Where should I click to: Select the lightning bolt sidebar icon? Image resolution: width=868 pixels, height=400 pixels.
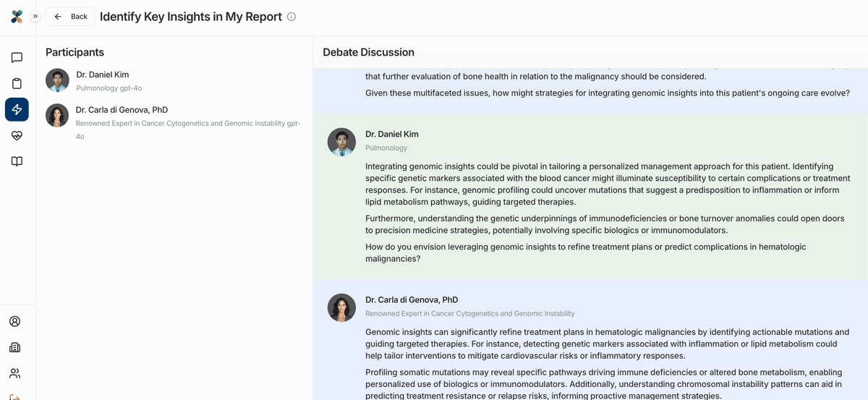click(17, 109)
